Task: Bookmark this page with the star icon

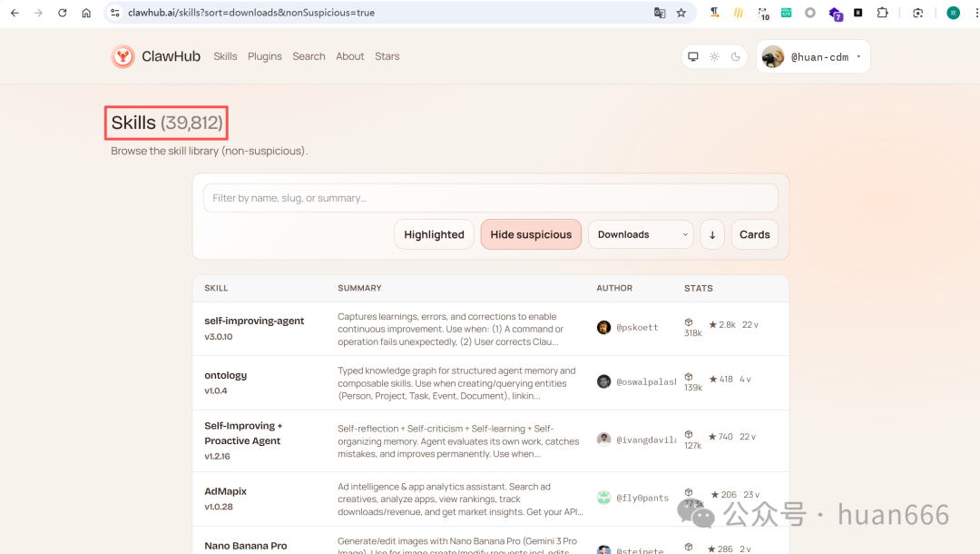Action: 681,13
